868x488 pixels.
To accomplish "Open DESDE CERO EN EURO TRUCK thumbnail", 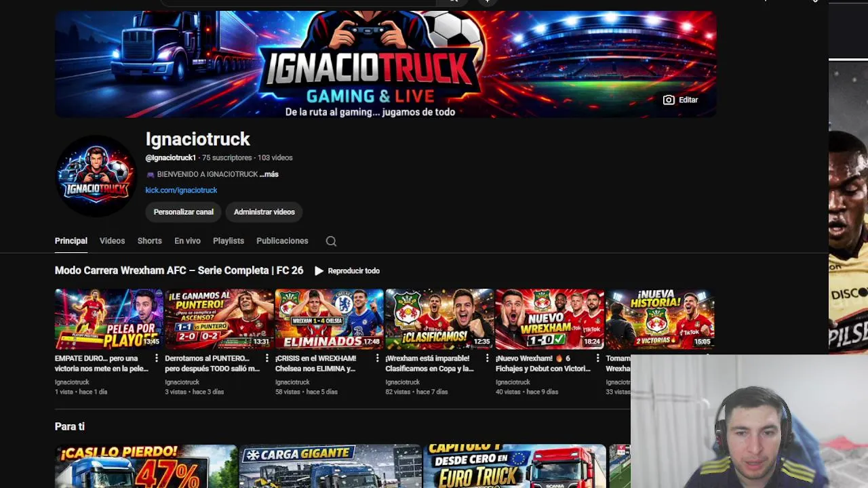I will (515, 466).
